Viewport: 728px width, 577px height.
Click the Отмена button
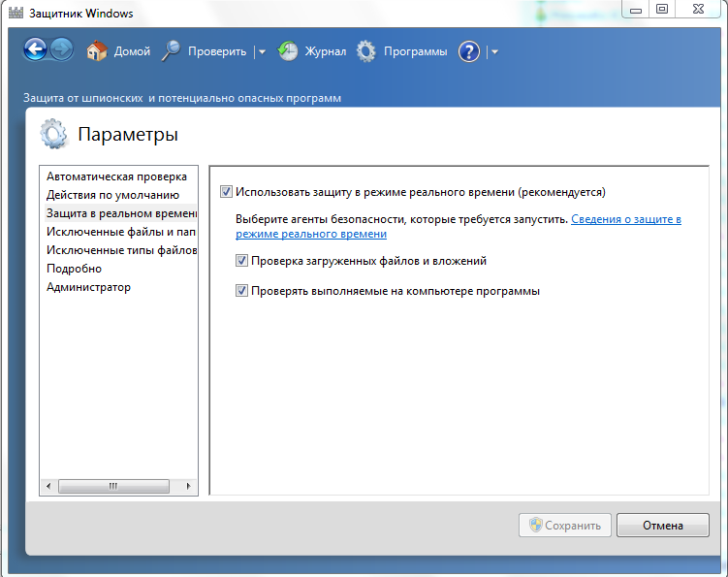(x=662, y=525)
